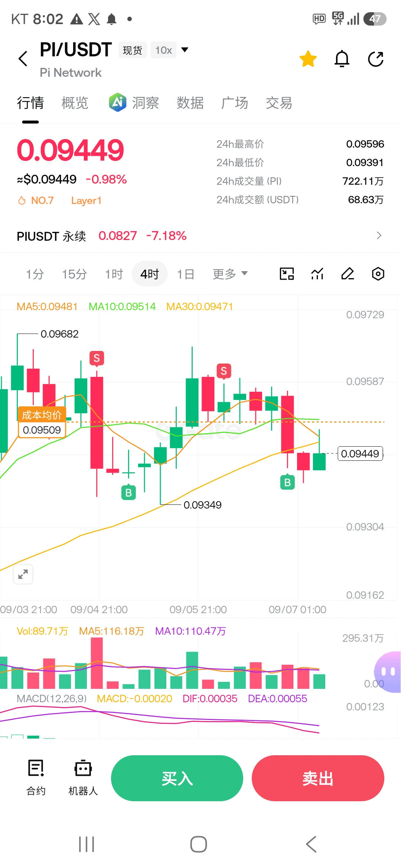This screenshot has height=868, width=401.
Task: Tap current price tag 0.09449 on chart
Action: [x=360, y=454]
